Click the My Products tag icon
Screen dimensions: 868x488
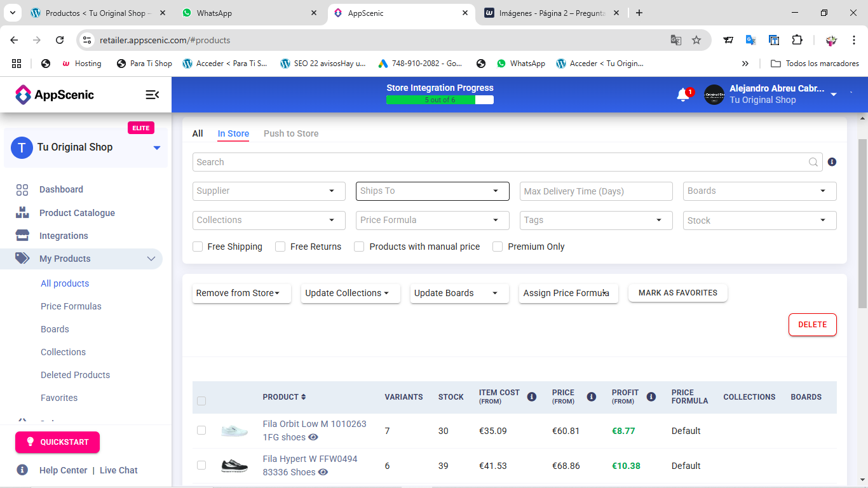[x=22, y=259]
